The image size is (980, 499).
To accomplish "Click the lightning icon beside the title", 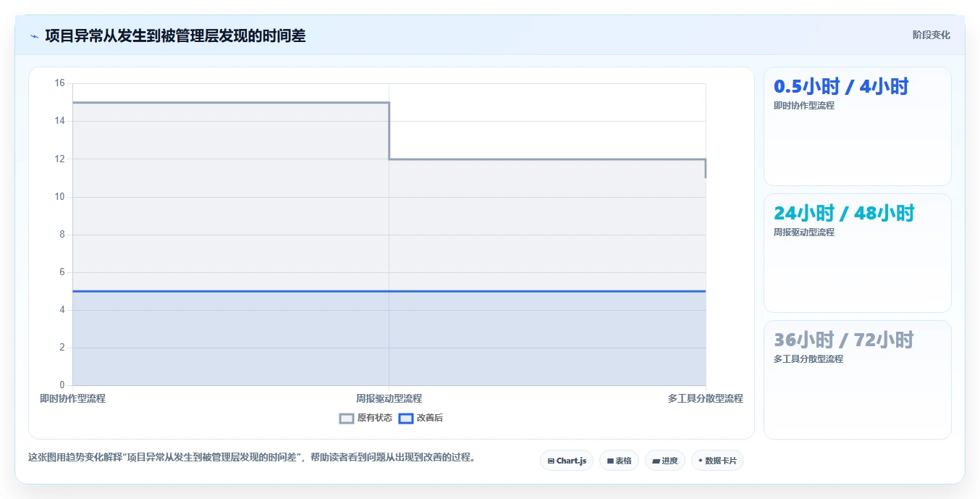I will pyautogui.click(x=34, y=36).
